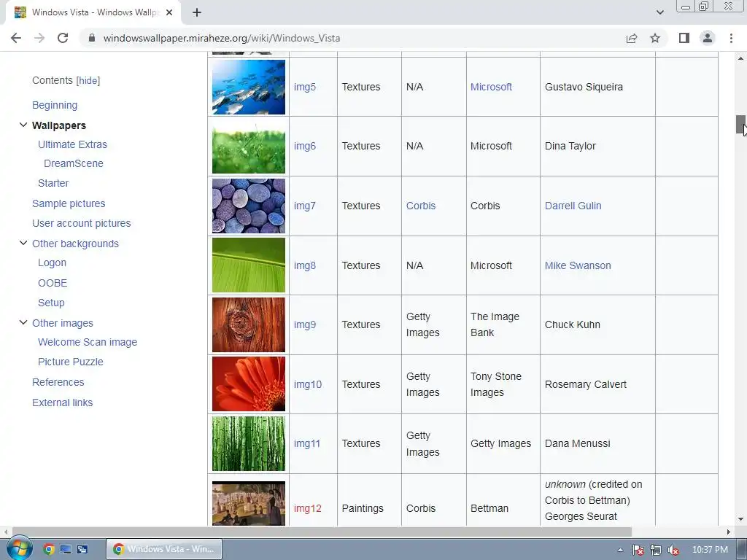Viewport: 747px width, 560px height.
Task: Open the img10 link
Action: coord(308,384)
